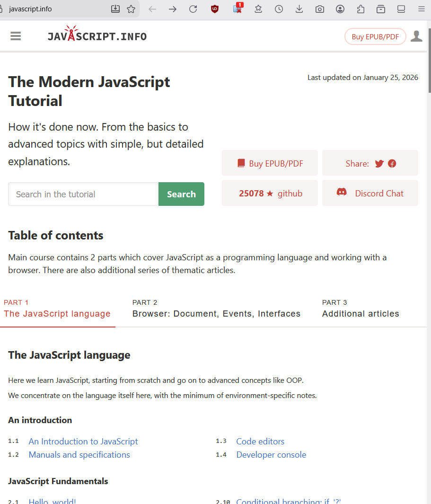Bookmark this page with the star
Viewport: 431px width, 504px height.
131,9
